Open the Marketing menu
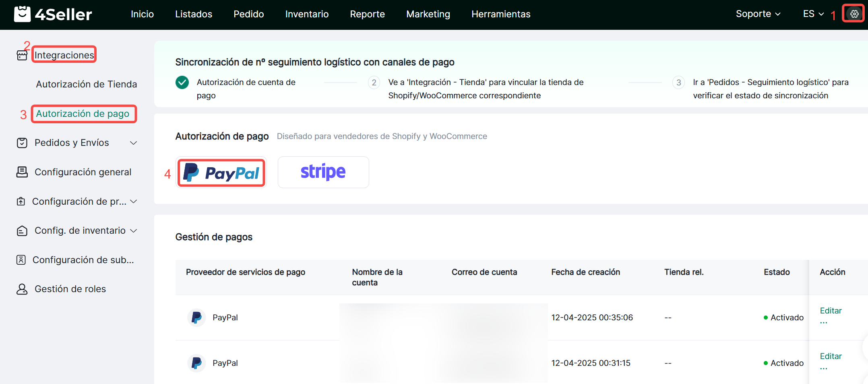 [428, 14]
